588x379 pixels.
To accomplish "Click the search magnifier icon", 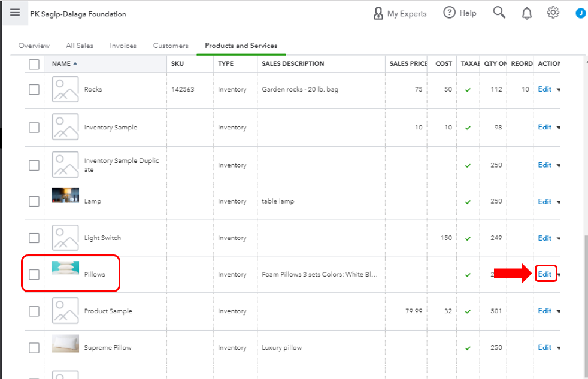I will coord(499,13).
